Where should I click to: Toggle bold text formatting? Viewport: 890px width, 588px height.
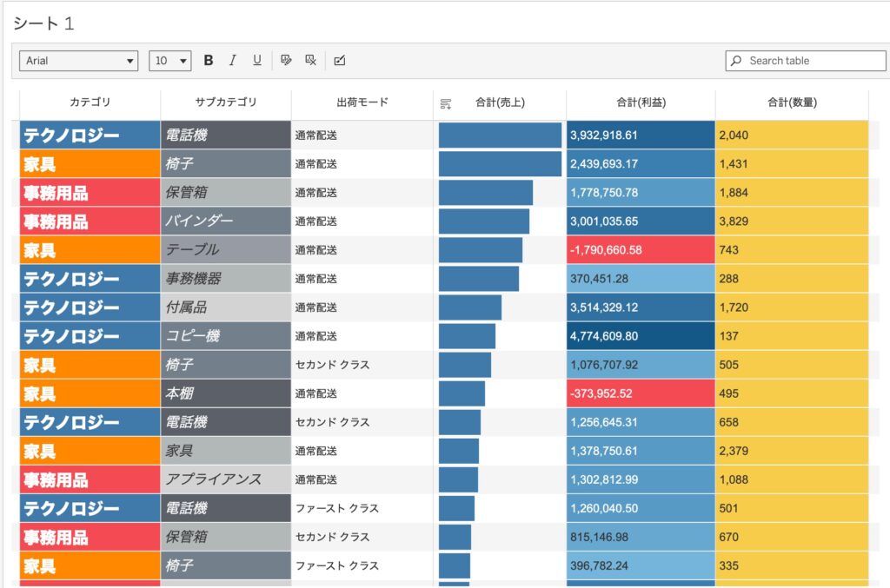click(x=209, y=61)
